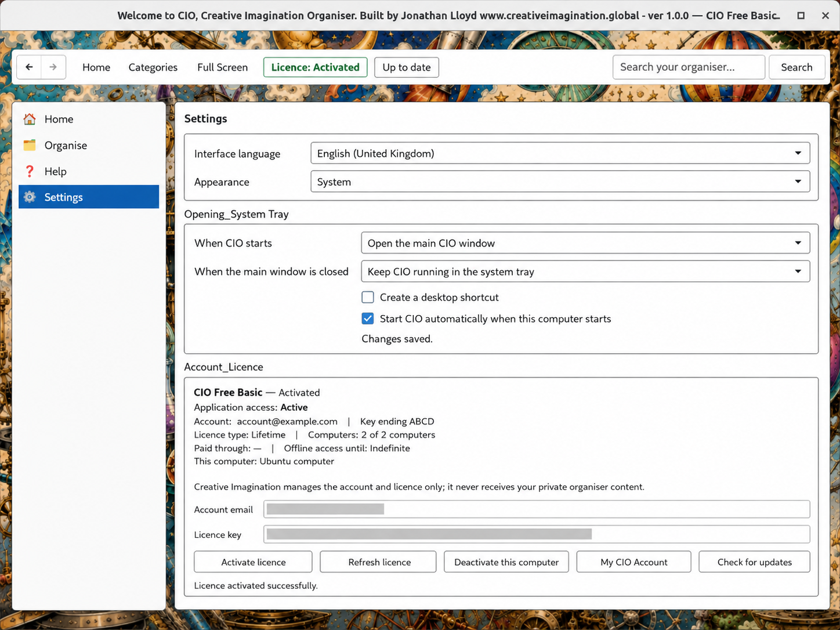This screenshot has width=840, height=630.
Task: Click the Licence: Activated status button
Action: (x=316, y=67)
